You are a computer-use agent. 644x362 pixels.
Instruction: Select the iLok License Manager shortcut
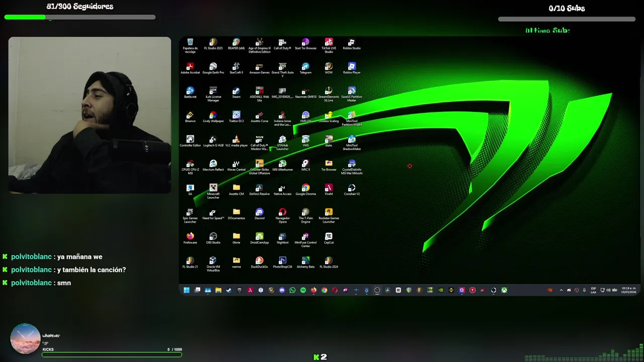[213, 94]
